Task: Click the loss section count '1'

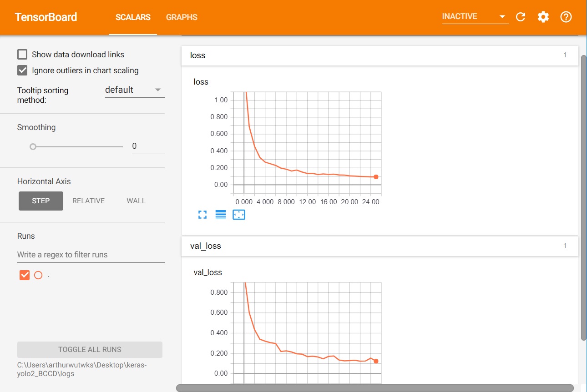Action: [565, 55]
